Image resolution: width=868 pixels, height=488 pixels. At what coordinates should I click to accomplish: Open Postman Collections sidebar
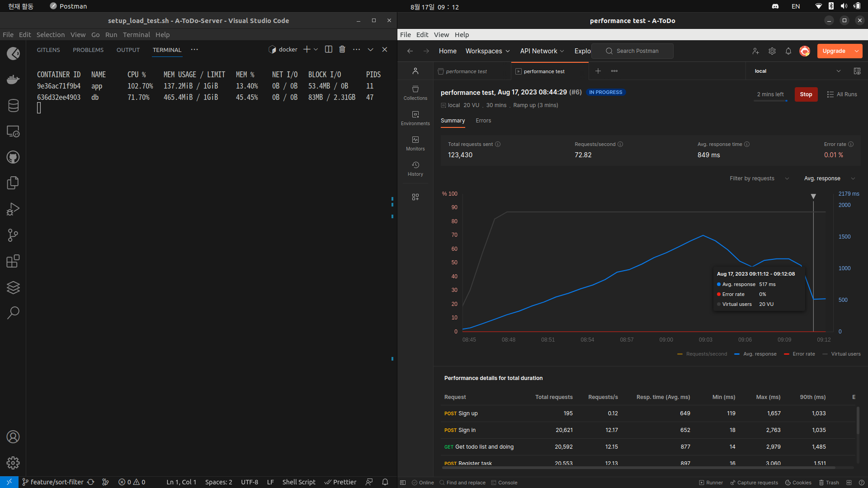pyautogui.click(x=415, y=93)
